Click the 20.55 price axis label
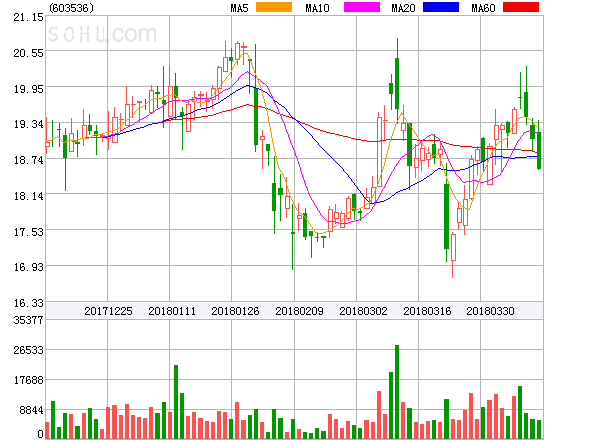Screen dimensions: 600x440 click(x=28, y=53)
